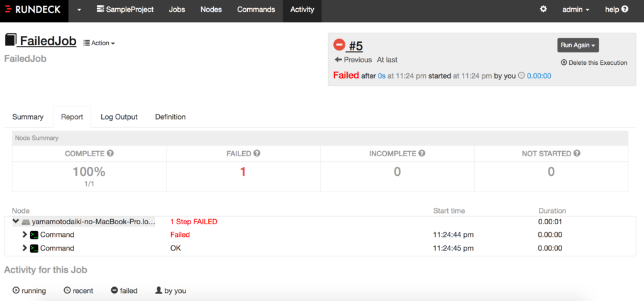Open the Action dropdown for FailedJob
Image resolution: width=644 pixels, height=301 pixels.
click(x=99, y=43)
